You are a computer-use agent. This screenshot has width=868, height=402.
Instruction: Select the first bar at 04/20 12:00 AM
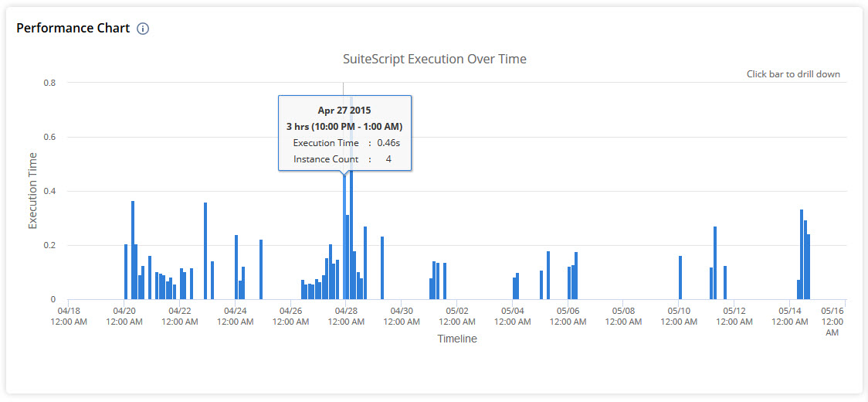[x=126, y=271]
